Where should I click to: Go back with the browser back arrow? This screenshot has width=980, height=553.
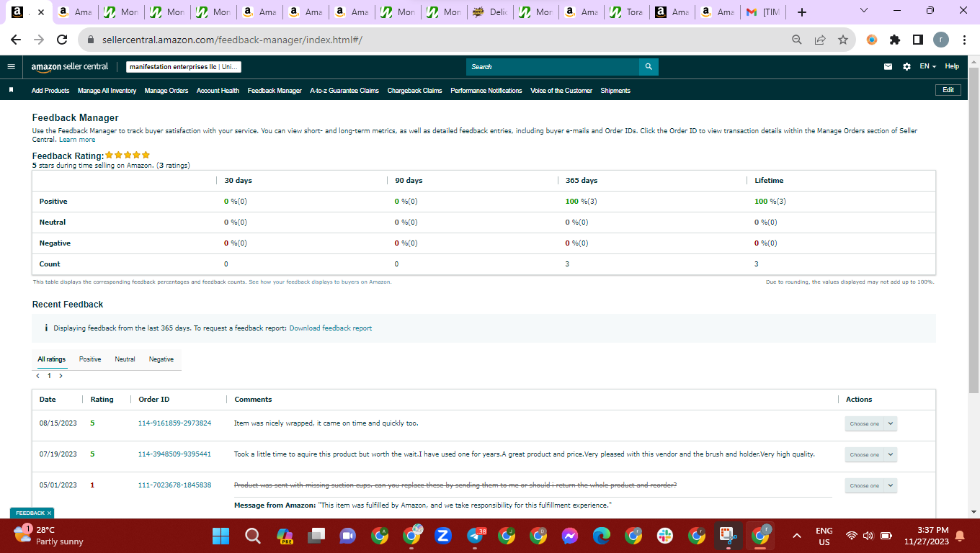16,40
